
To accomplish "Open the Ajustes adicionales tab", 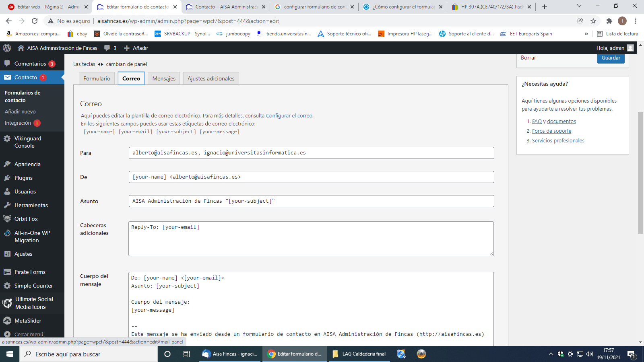I will click(211, 78).
